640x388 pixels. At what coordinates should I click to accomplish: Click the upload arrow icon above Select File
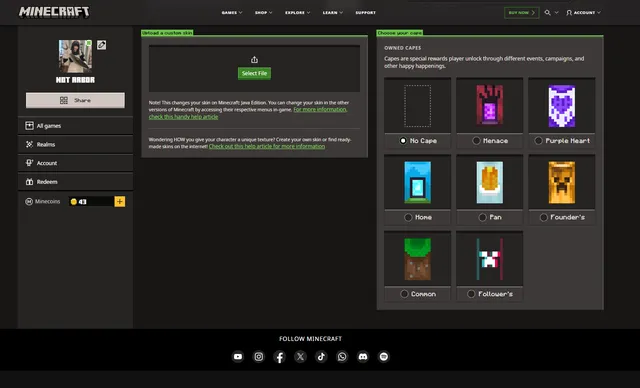254,60
